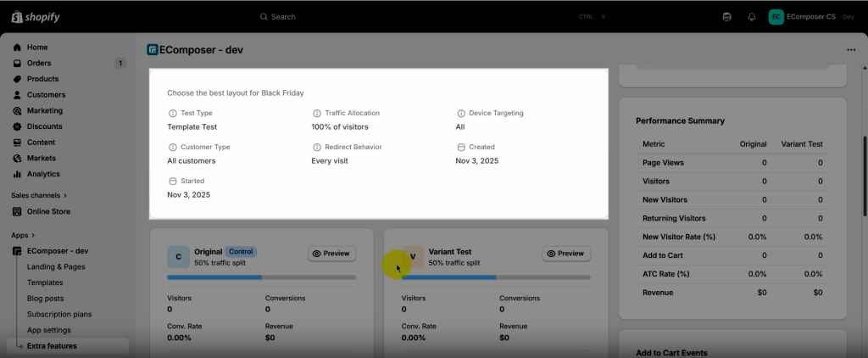Preview the Variant Test page
Screen dimensions: 868x358
coord(566,254)
